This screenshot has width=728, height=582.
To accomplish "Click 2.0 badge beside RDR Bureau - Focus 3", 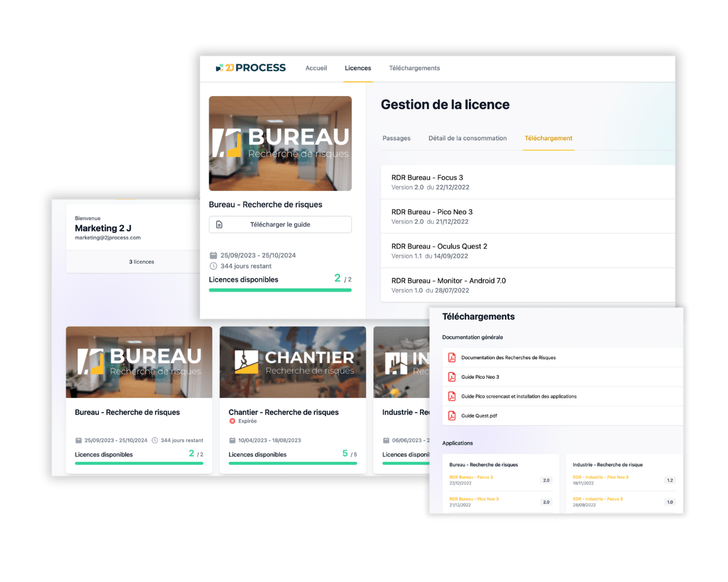I will (546, 480).
